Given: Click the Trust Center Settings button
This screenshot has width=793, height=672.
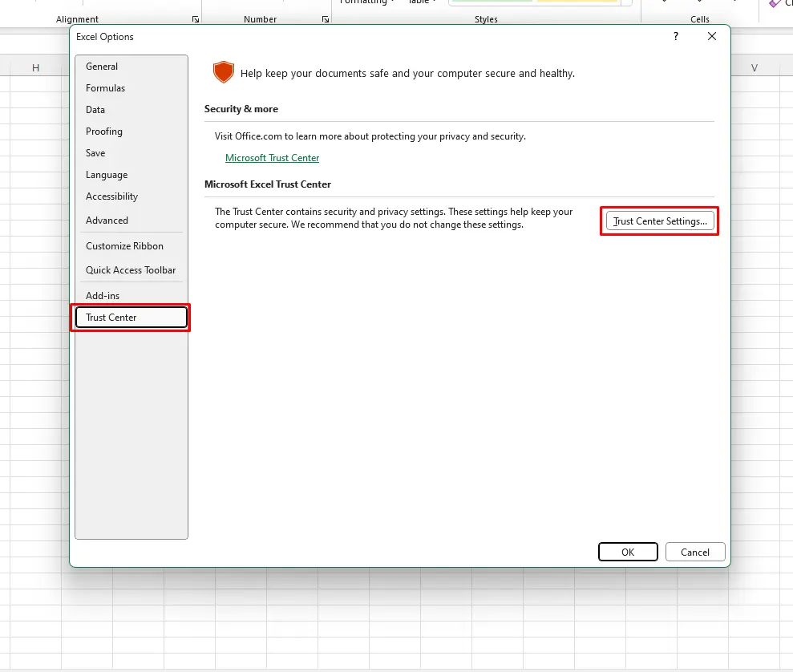Looking at the screenshot, I should (x=659, y=221).
